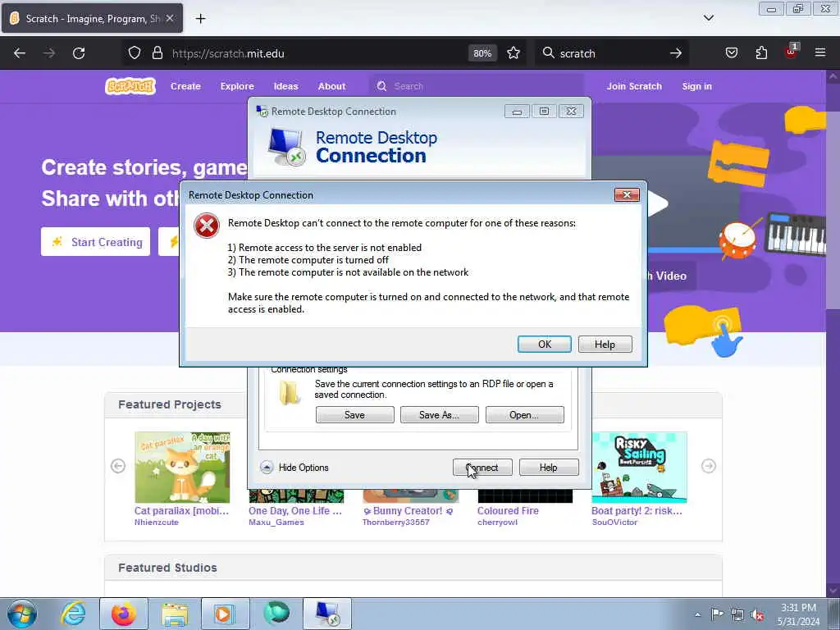Click Help in the error dialog
This screenshot has height=630, width=840.
(605, 344)
